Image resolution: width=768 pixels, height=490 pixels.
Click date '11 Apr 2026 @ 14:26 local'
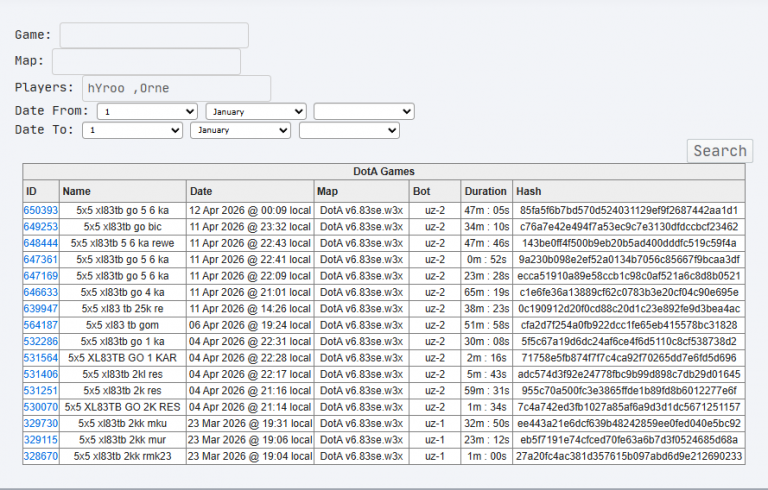(250, 309)
